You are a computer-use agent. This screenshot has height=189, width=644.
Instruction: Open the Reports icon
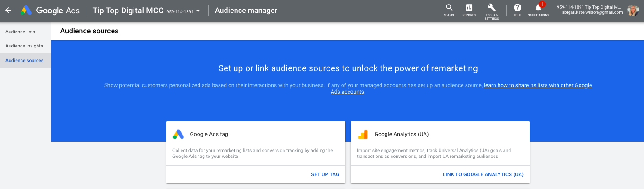pos(469,7)
